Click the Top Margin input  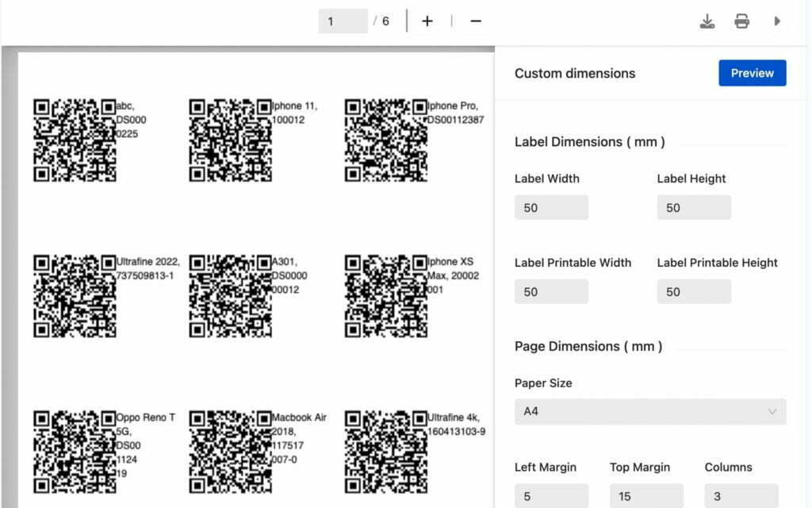coord(646,495)
